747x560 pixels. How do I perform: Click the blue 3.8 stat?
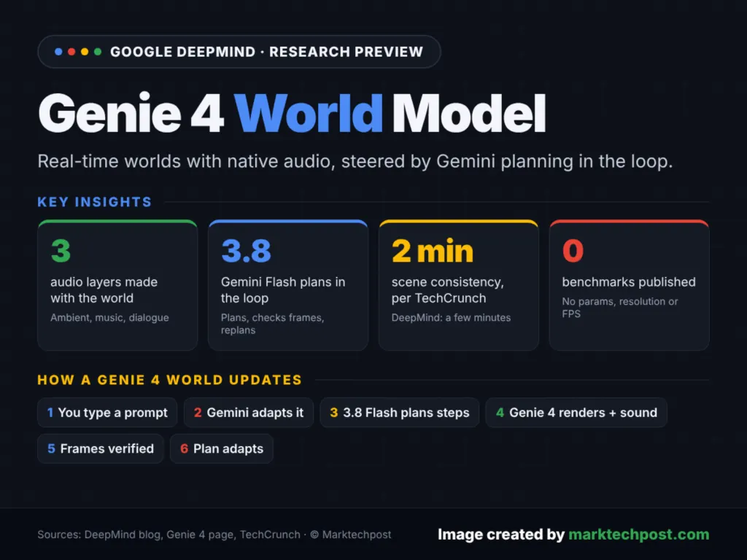click(x=246, y=251)
